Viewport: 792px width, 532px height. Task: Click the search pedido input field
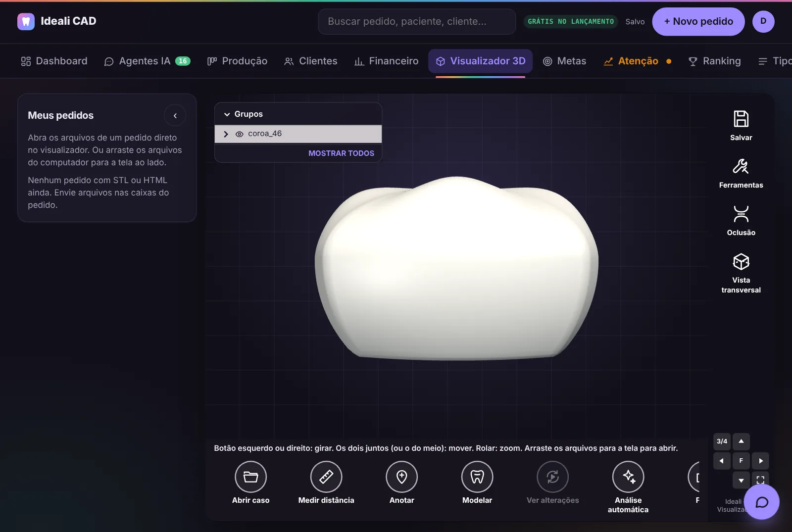pyautogui.click(x=417, y=21)
